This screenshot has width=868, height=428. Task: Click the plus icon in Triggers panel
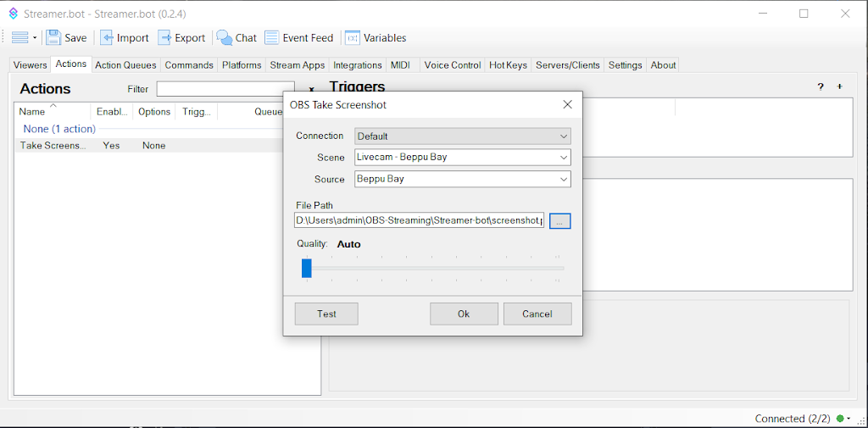click(840, 87)
